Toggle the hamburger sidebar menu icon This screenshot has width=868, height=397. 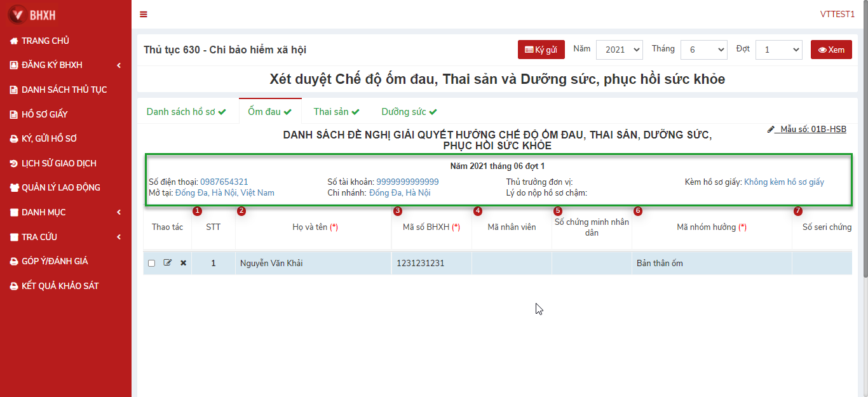point(144,15)
